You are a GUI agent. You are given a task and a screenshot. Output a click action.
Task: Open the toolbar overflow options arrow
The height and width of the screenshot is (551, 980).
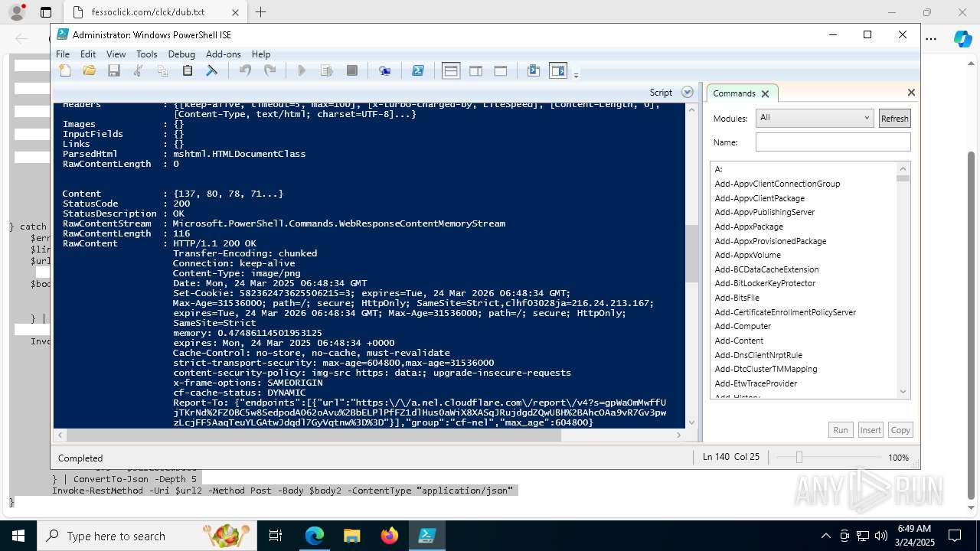point(576,74)
